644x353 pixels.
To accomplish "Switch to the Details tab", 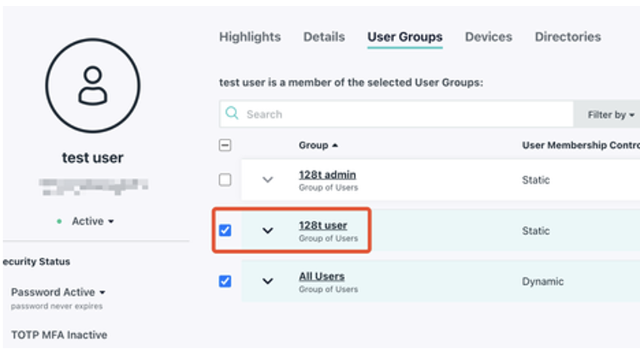I will click(324, 37).
